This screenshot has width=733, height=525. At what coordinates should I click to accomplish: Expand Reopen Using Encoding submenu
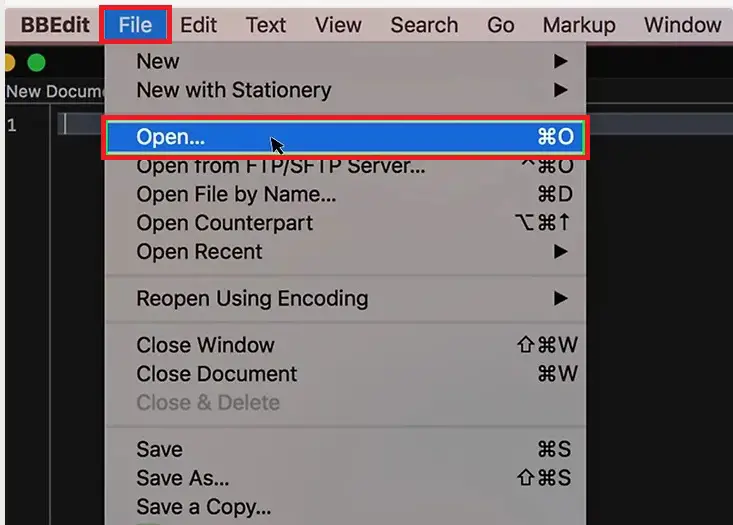[x=561, y=298]
